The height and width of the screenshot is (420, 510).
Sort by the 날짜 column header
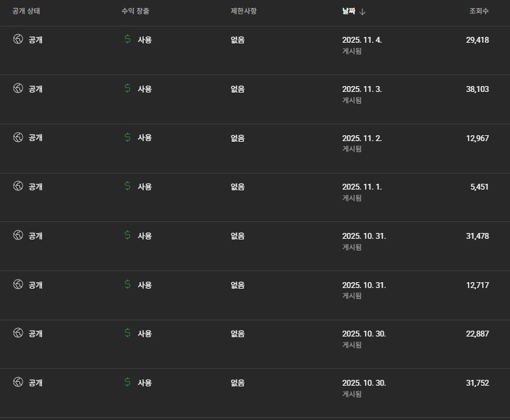coord(349,12)
